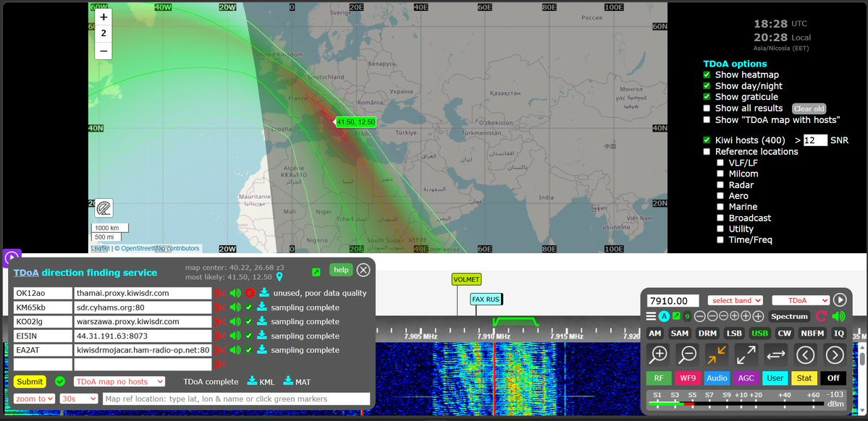Mute audio with the green speaker icon in control panel

(839, 316)
